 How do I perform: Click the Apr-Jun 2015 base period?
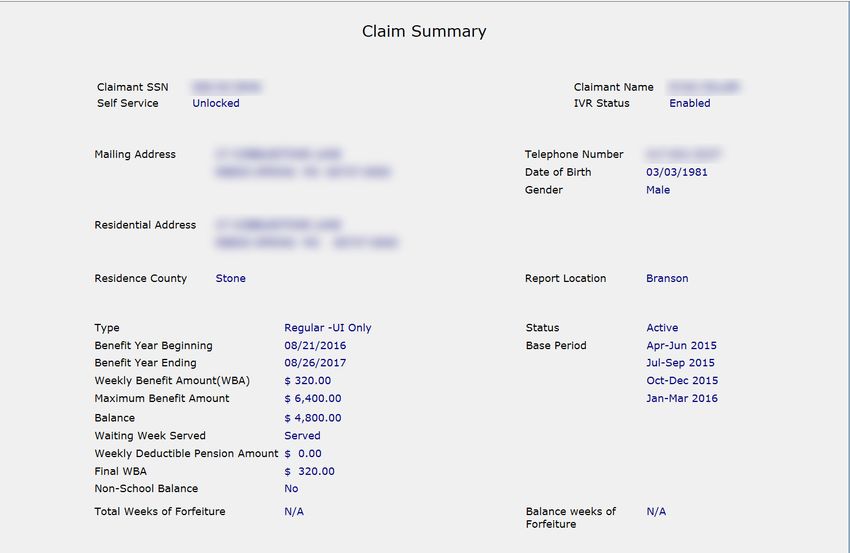click(x=681, y=345)
